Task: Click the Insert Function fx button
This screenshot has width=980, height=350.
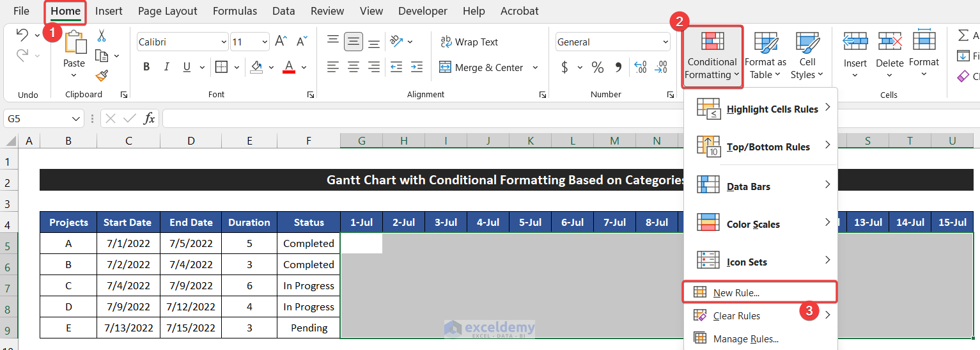Action: (149, 118)
